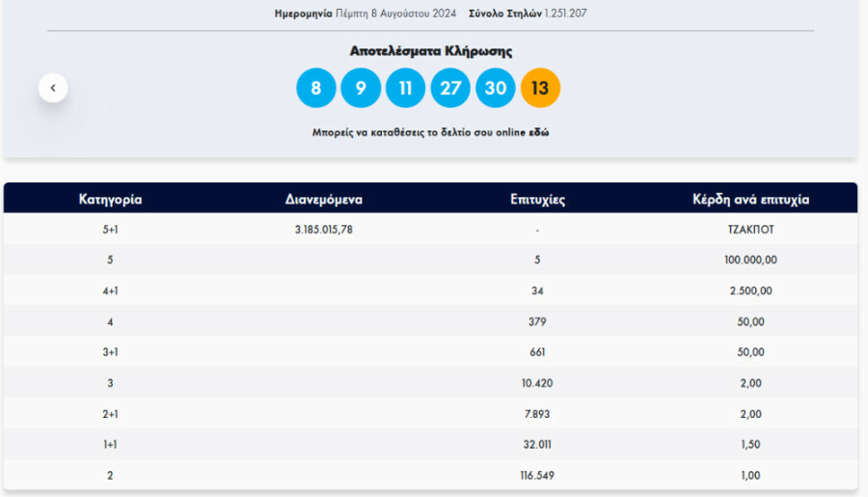The image size is (868, 497).
Task: Click the Επιτυχίες column header
Action: pyautogui.click(x=537, y=200)
